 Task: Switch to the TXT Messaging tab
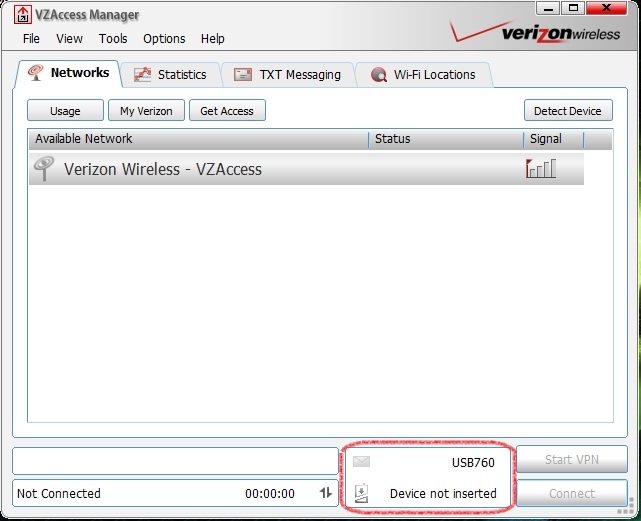point(288,75)
